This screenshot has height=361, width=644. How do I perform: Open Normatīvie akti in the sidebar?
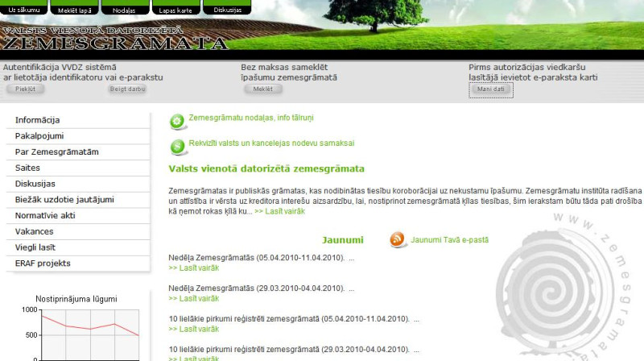point(78,215)
